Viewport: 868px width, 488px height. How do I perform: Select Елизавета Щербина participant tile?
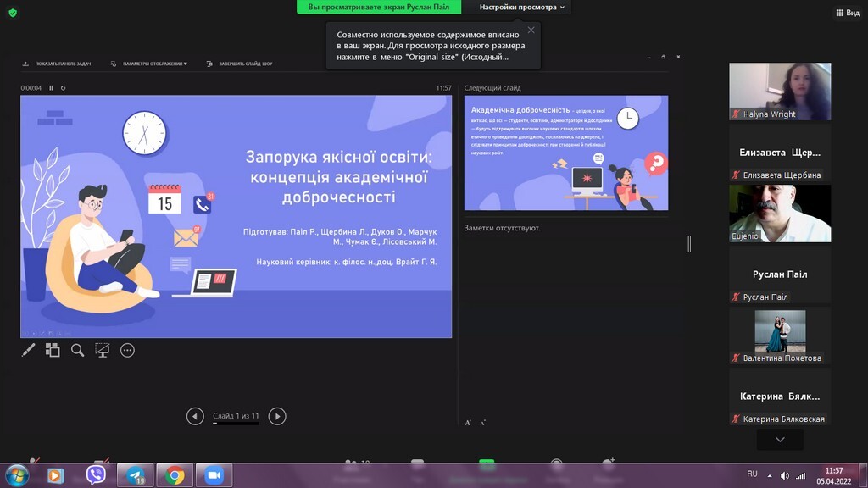pos(780,152)
